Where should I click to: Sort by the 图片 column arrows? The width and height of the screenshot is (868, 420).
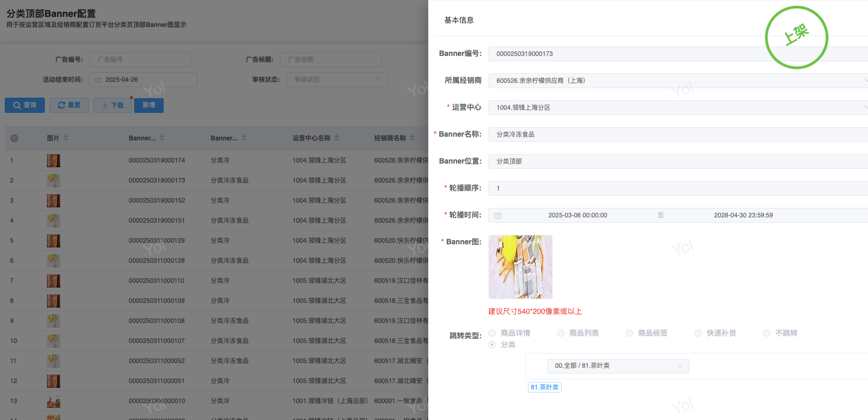pyautogui.click(x=66, y=138)
